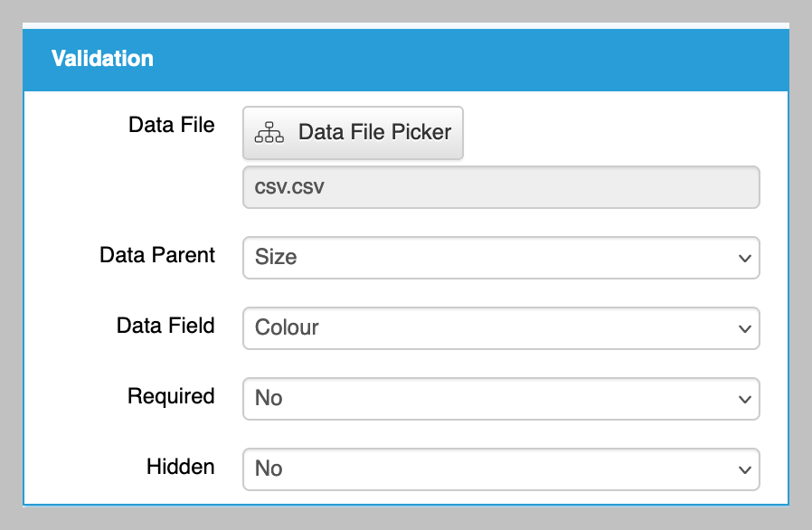812x530 pixels.
Task: Click the Data Field label
Action: [165, 327]
